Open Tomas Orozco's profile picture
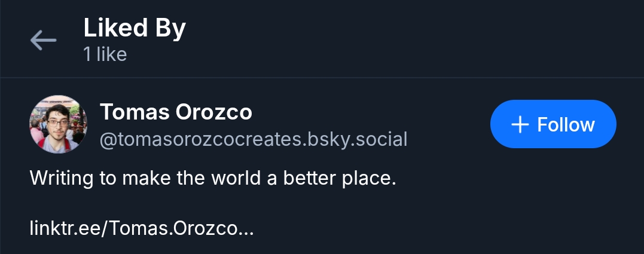The width and height of the screenshot is (644, 254). coord(58,124)
